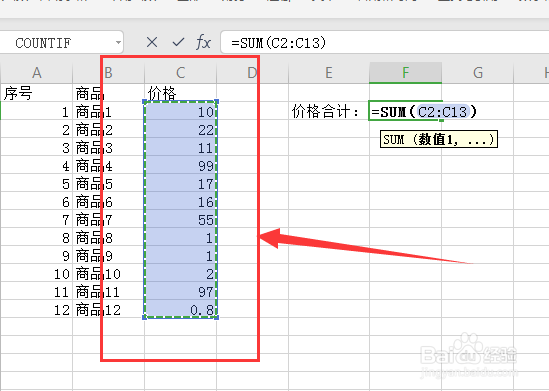Select column F header
Image resolution: width=549 pixels, height=391 pixels.
pos(405,73)
